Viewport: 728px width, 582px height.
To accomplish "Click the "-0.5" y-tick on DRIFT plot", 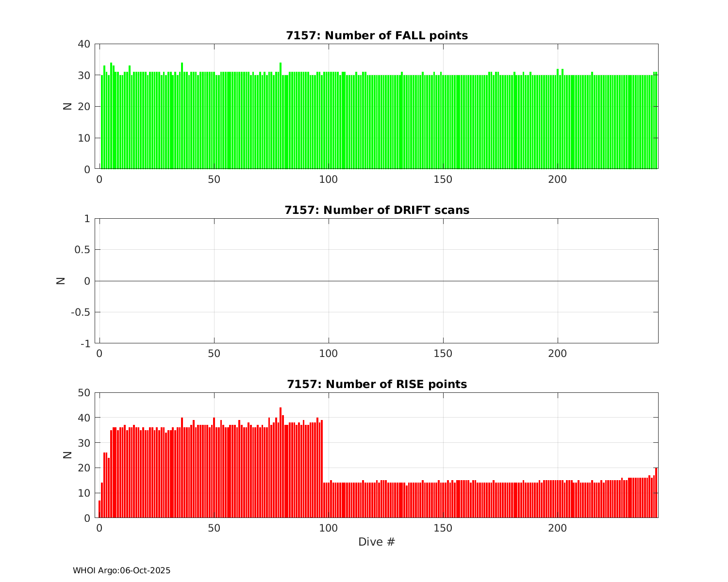I will tap(81, 312).
